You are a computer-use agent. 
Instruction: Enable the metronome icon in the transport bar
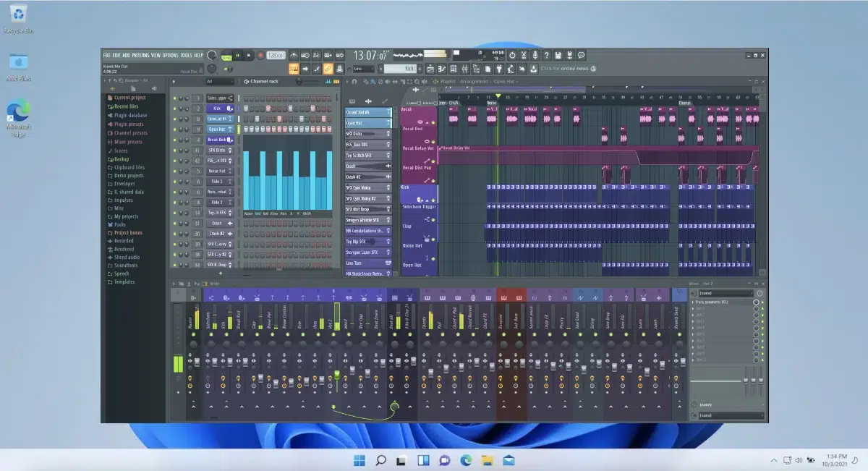pos(340,69)
